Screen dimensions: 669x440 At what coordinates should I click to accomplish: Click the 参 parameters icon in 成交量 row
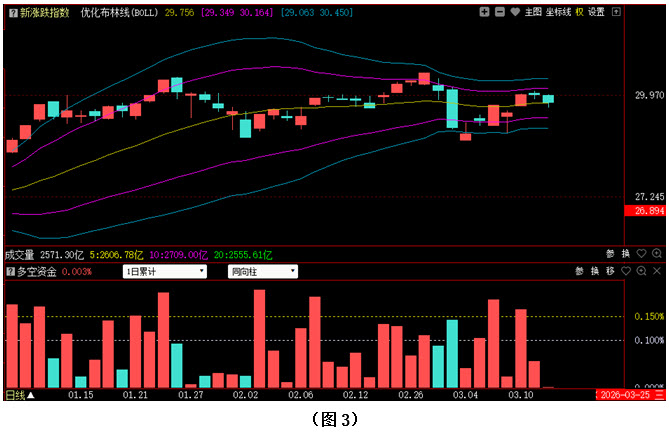click(x=609, y=253)
